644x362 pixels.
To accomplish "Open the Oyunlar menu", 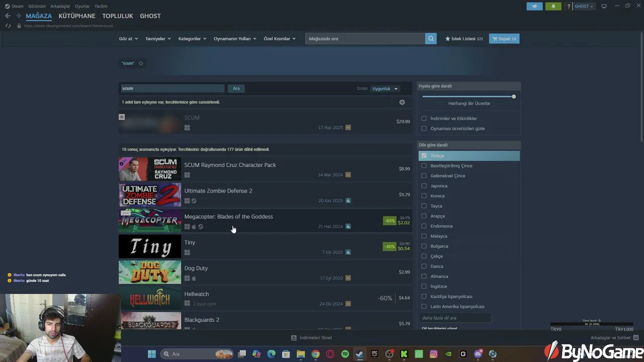I will point(83,6).
